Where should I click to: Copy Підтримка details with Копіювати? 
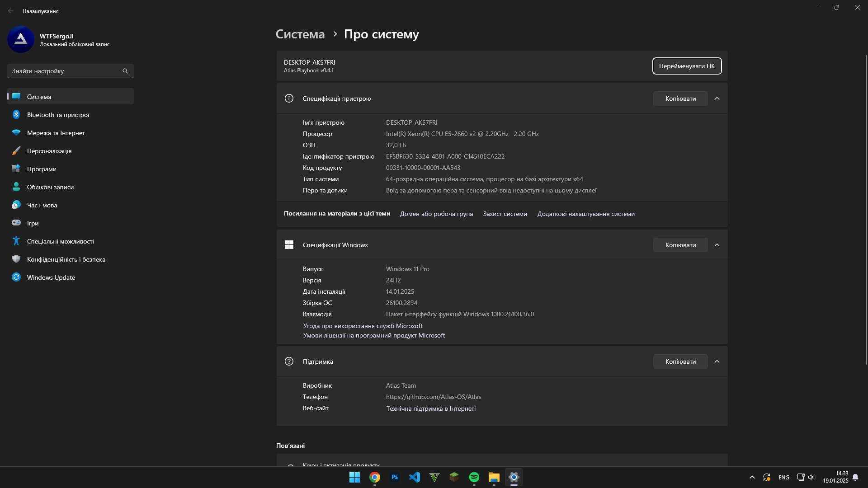pos(680,361)
